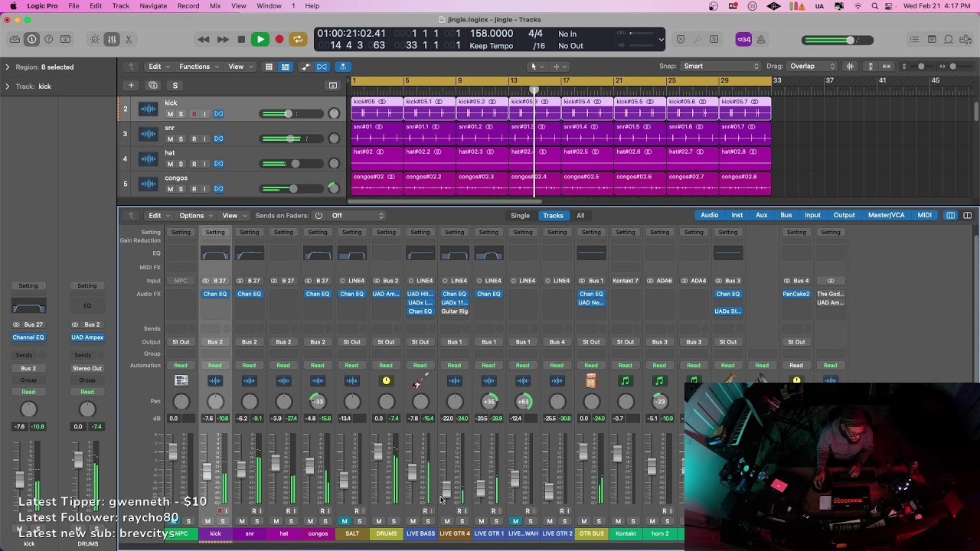Open the Snap Smart dropdown
980x551 pixels.
(x=721, y=67)
